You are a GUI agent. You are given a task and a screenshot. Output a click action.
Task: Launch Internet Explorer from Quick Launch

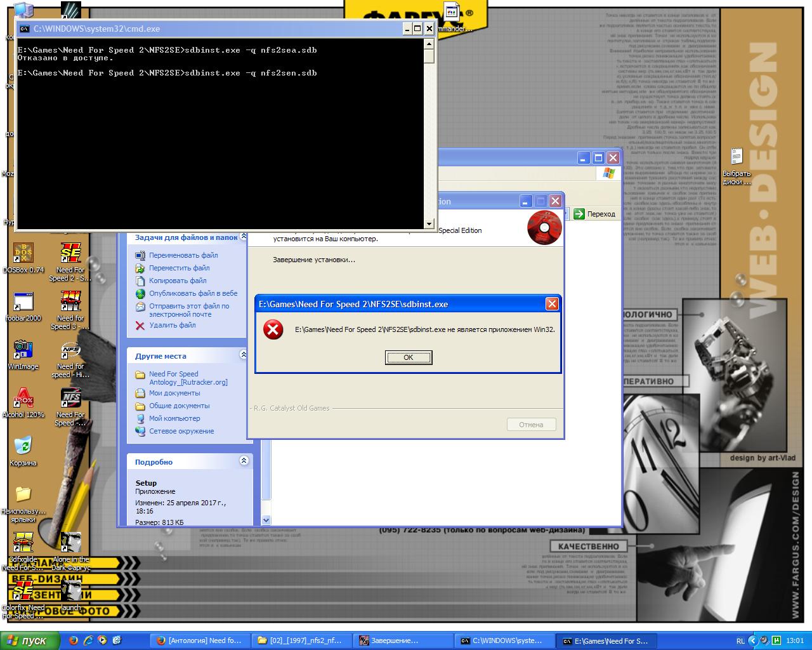click(88, 640)
